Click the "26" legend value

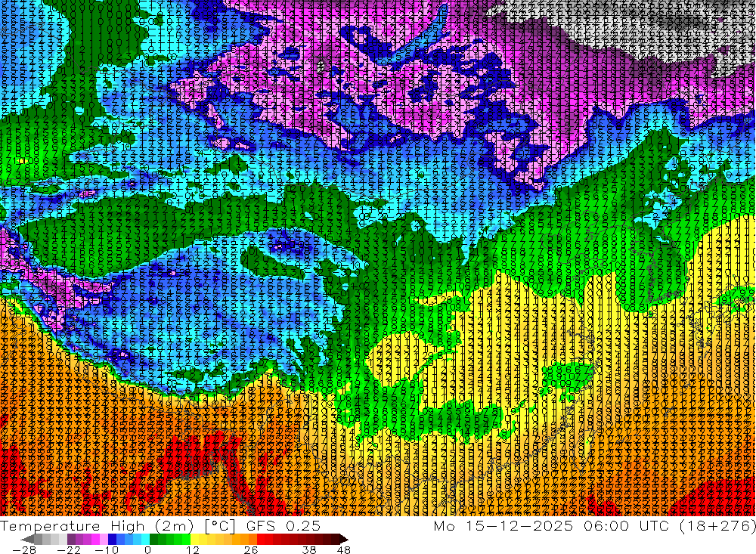(251, 549)
